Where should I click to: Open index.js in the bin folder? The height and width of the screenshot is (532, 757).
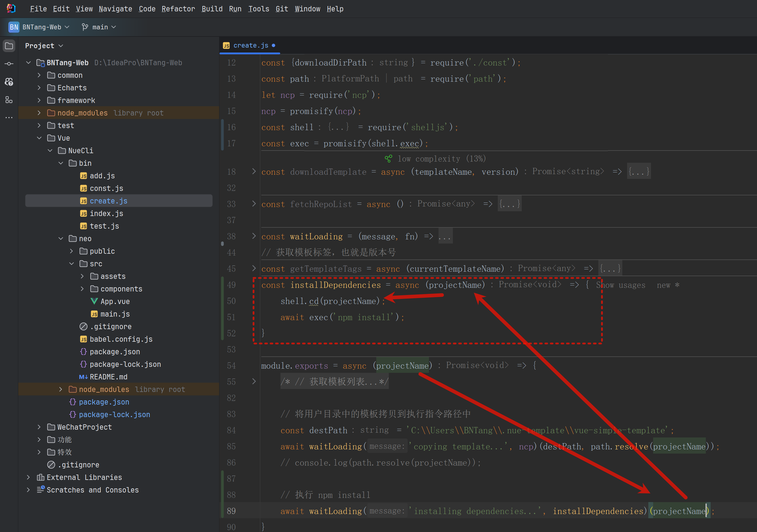tap(106, 214)
